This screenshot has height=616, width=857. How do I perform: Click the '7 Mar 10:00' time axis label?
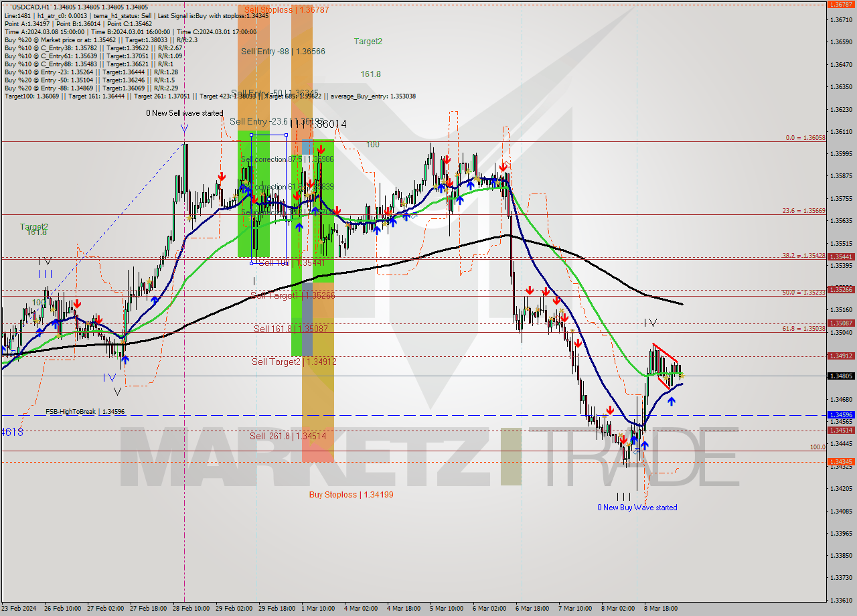[x=575, y=609]
